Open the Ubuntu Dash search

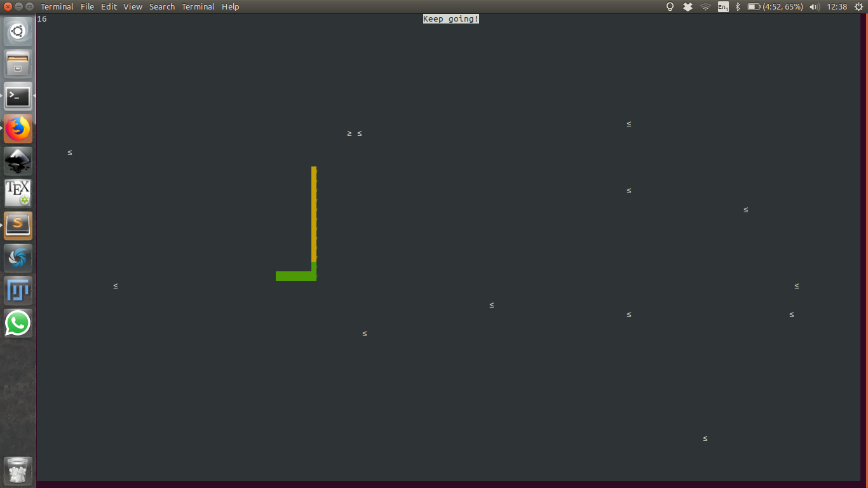pos(17,30)
